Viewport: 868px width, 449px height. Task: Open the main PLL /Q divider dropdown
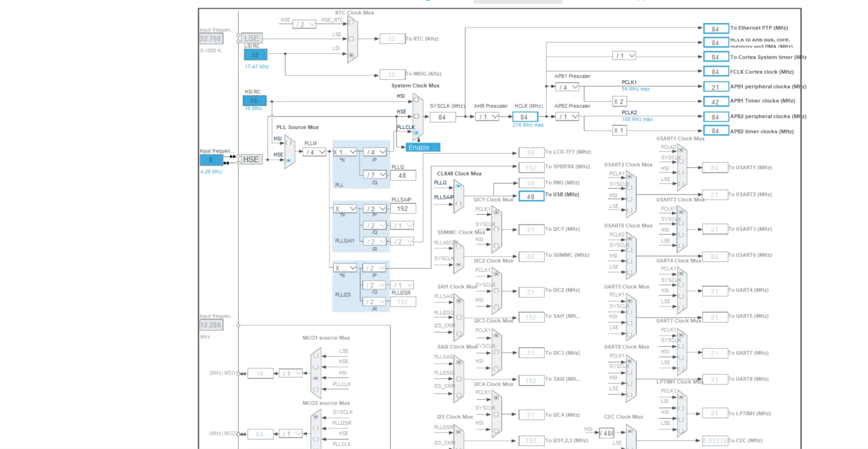point(375,175)
